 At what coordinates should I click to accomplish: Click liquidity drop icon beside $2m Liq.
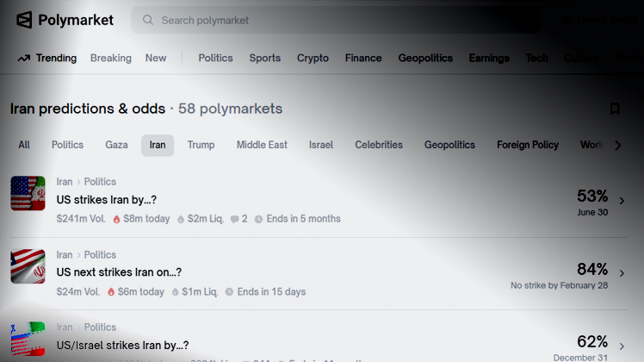tap(181, 219)
